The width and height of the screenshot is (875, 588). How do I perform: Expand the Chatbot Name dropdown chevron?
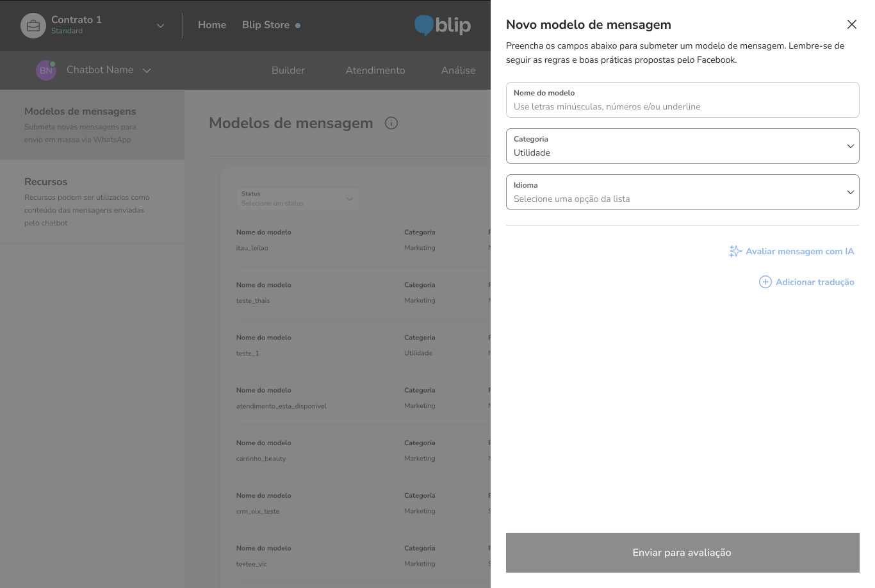tap(147, 70)
